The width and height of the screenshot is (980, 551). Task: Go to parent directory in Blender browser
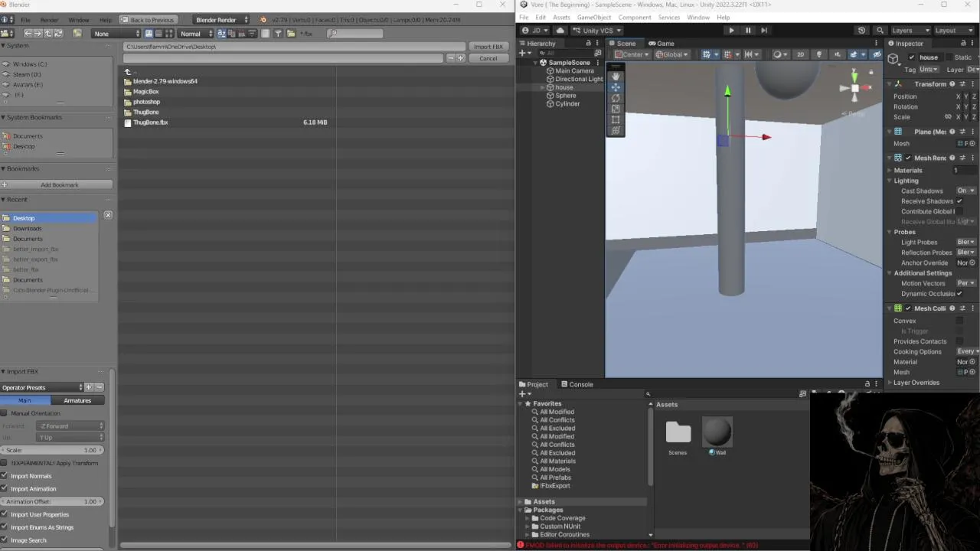[47, 34]
